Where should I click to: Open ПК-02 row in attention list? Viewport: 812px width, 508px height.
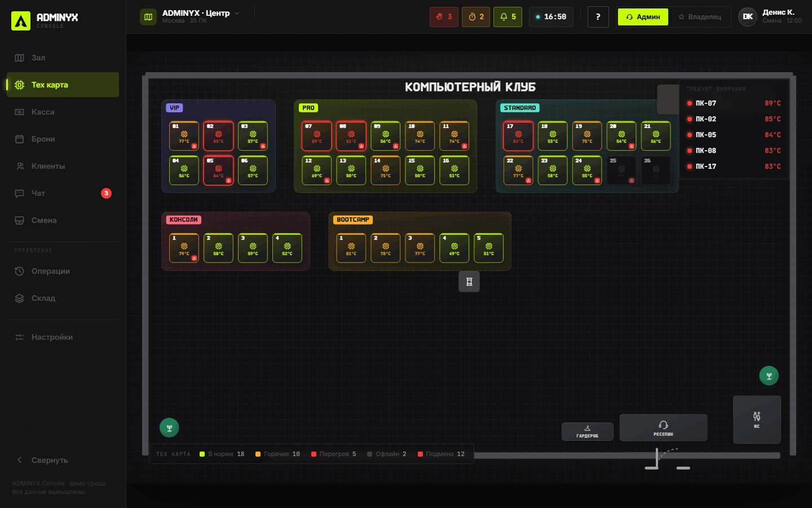coord(734,119)
